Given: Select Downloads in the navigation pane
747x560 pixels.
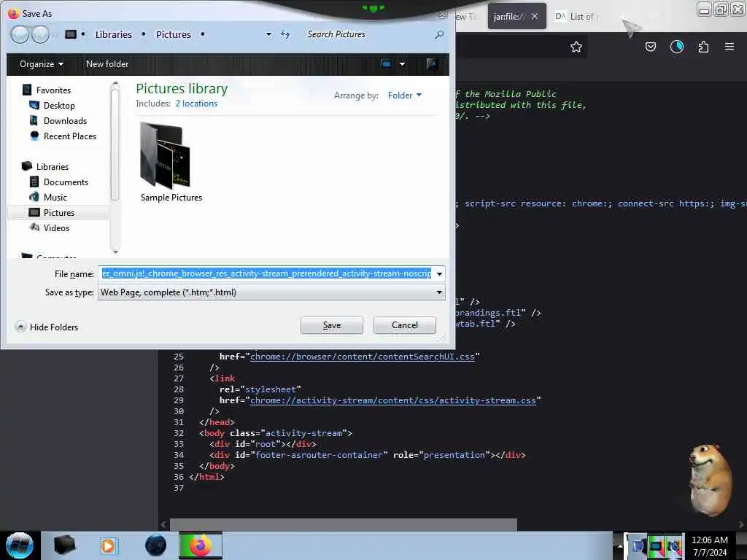Looking at the screenshot, I should tap(65, 120).
